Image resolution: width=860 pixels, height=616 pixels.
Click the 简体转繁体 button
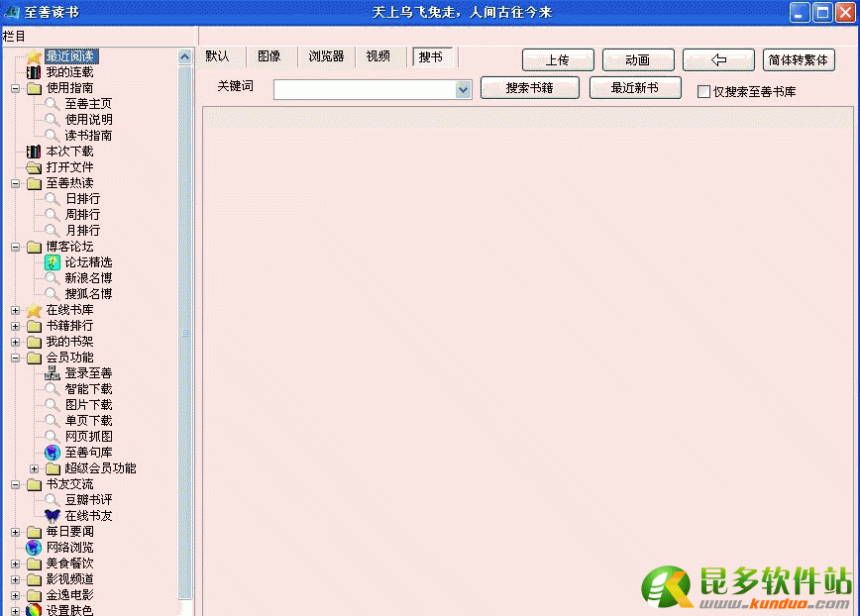tap(799, 59)
